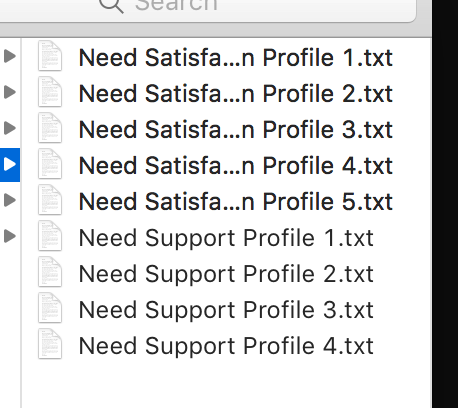Image resolution: width=458 pixels, height=408 pixels.
Task: Select the Need Satisfa...n Profile 5.txt filename
Action: point(236,202)
